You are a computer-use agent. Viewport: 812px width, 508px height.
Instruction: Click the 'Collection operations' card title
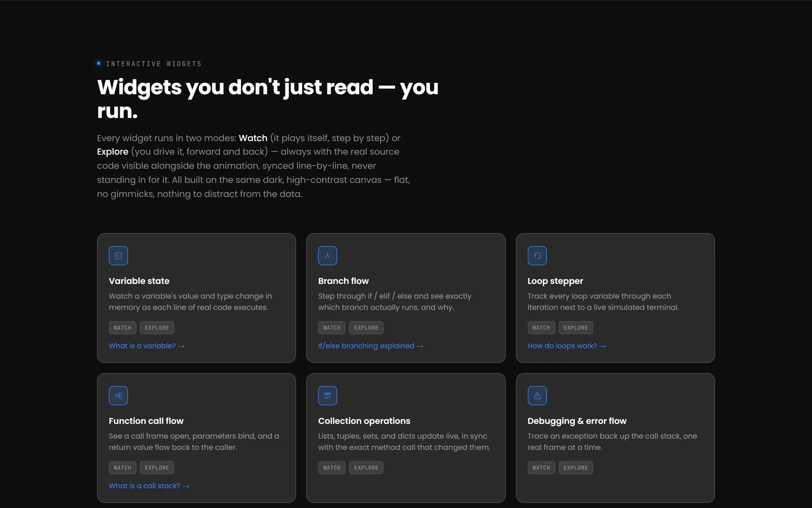coord(364,421)
